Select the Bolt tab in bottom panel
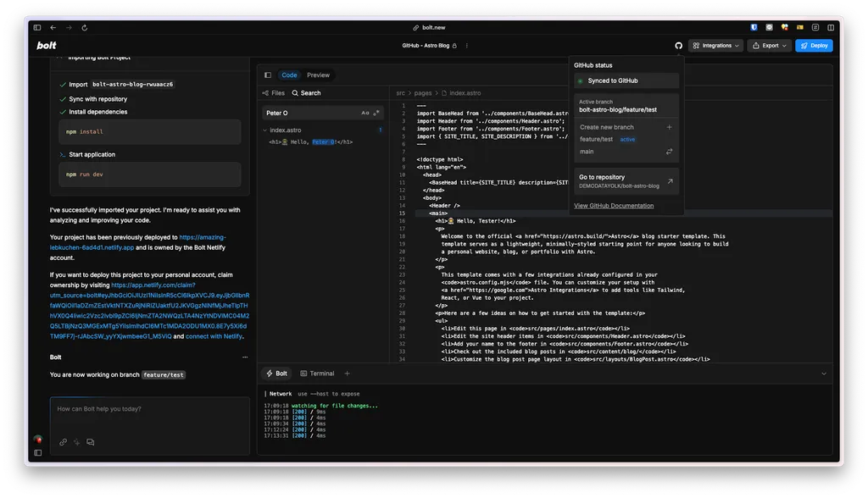 click(x=277, y=373)
